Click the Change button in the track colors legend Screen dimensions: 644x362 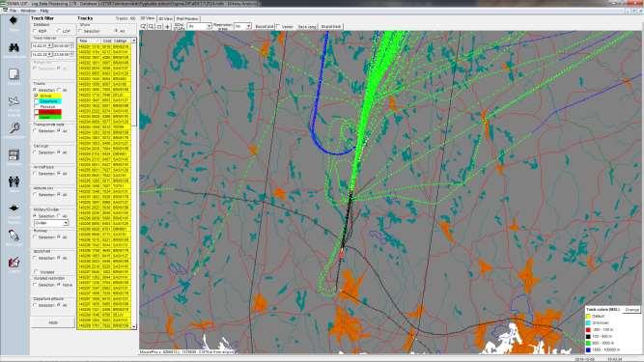631,310
